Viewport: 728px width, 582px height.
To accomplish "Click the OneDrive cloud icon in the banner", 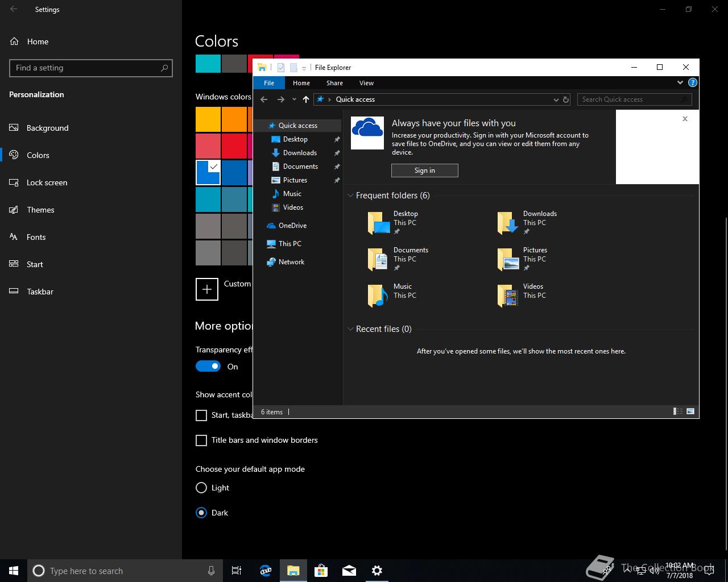I will [367, 133].
